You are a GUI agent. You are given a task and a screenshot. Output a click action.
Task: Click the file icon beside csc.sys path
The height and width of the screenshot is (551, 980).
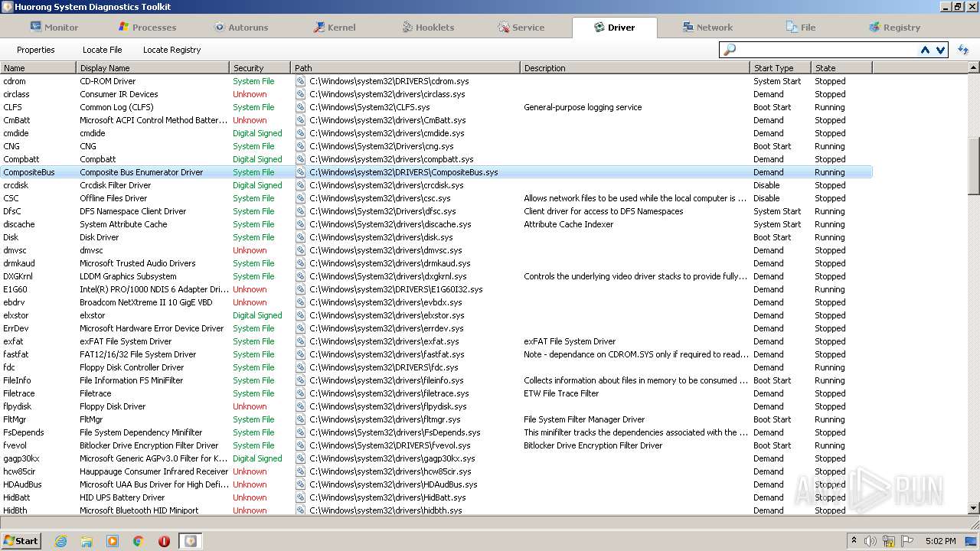pyautogui.click(x=300, y=198)
